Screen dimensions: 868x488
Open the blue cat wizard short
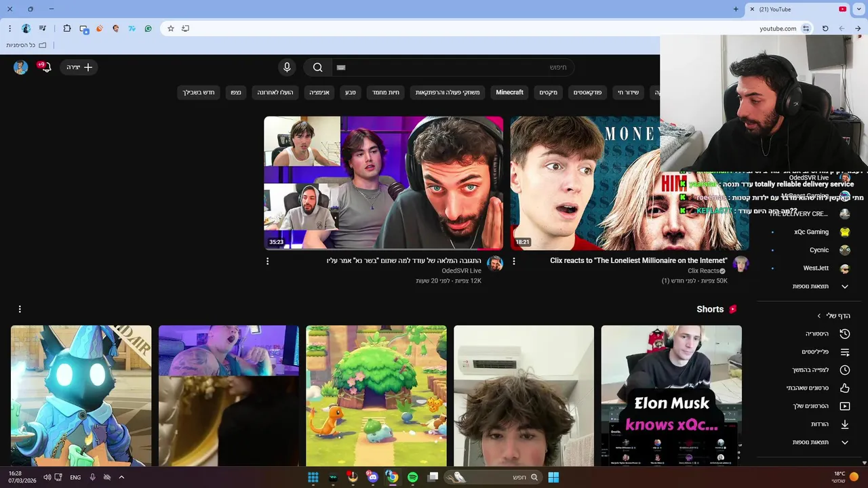pos(81,396)
